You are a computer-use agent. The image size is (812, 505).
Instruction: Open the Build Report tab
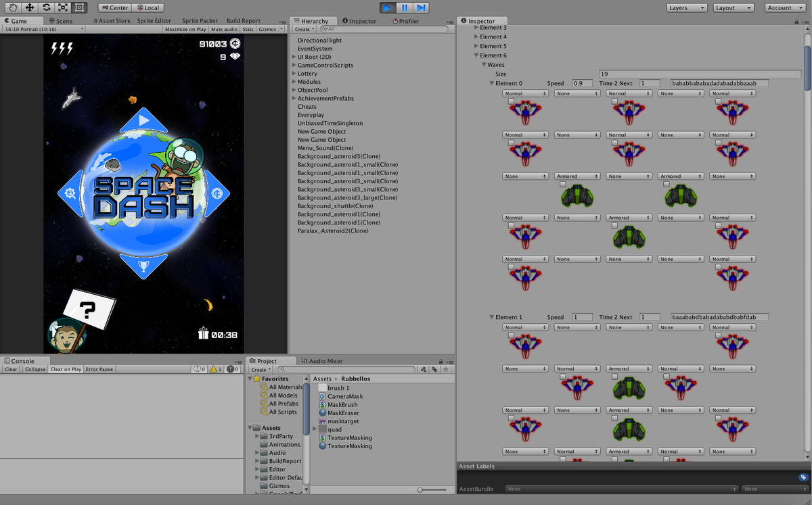click(244, 21)
